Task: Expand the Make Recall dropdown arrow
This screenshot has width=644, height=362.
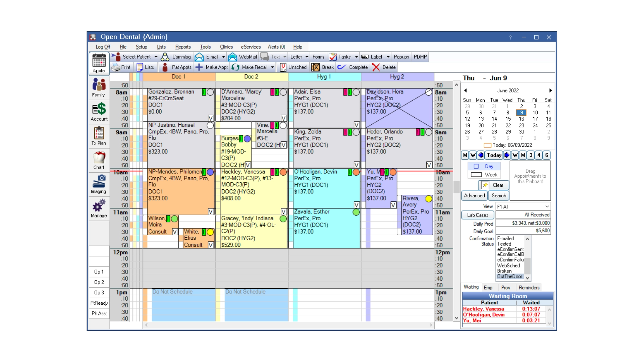Action: [273, 67]
